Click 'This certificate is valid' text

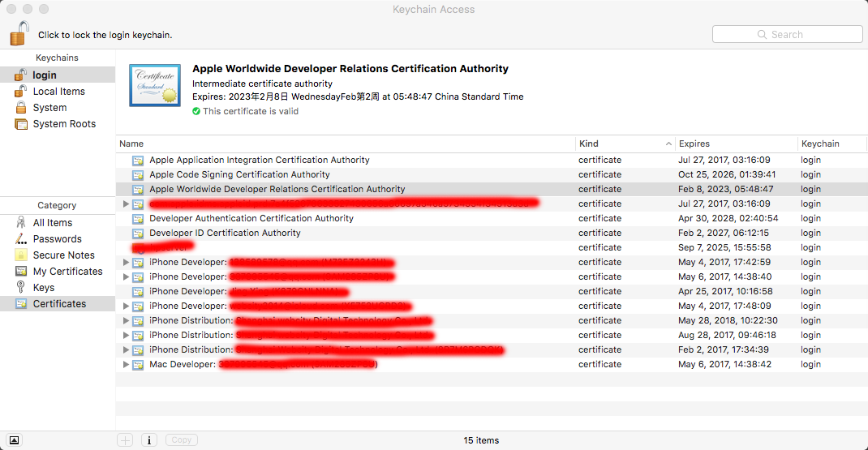tap(251, 111)
